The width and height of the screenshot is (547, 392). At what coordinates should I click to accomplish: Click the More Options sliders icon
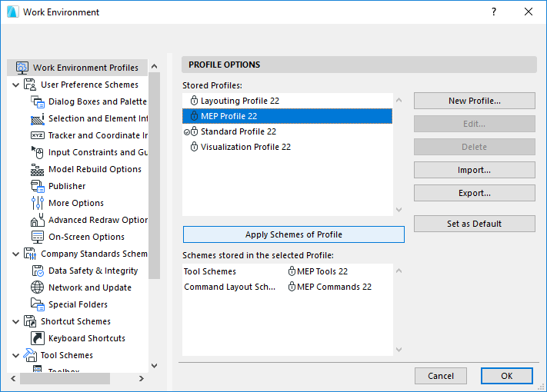tap(38, 203)
